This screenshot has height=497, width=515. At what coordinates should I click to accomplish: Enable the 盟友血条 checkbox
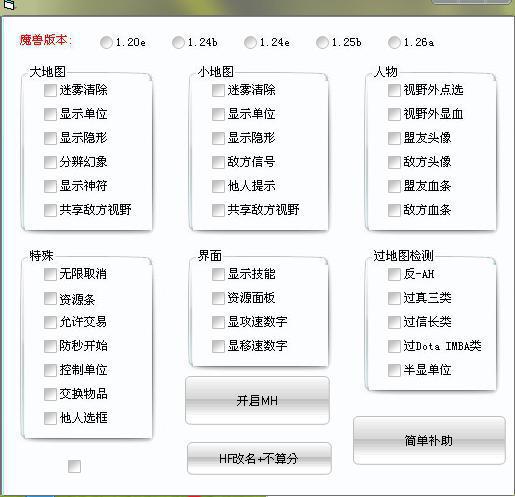coord(394,186)
